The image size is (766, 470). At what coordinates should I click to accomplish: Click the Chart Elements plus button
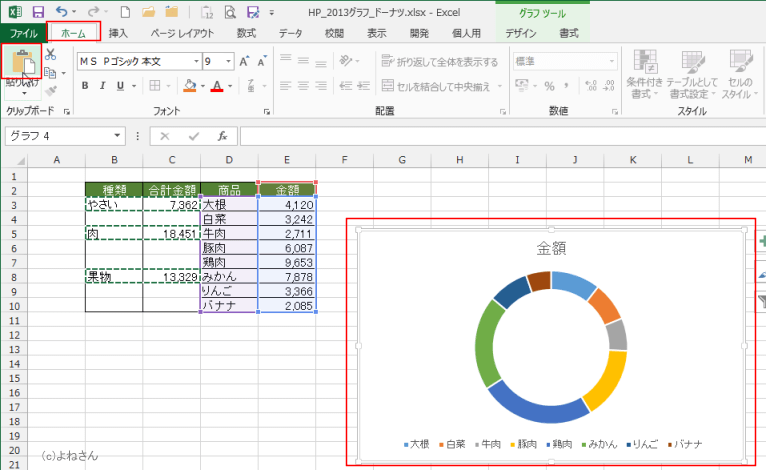[x=761, y=242]
